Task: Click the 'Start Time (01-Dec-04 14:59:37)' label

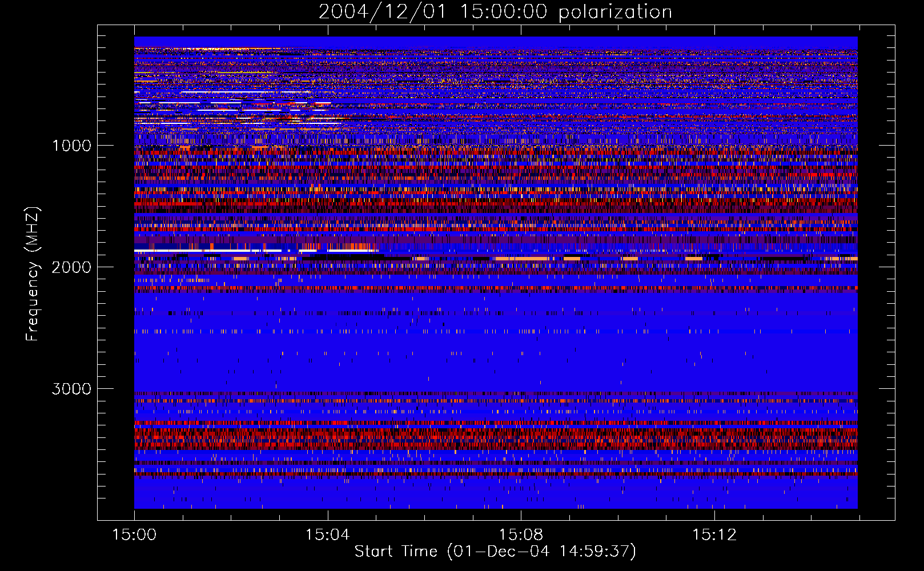Action: tap(495, 551)
